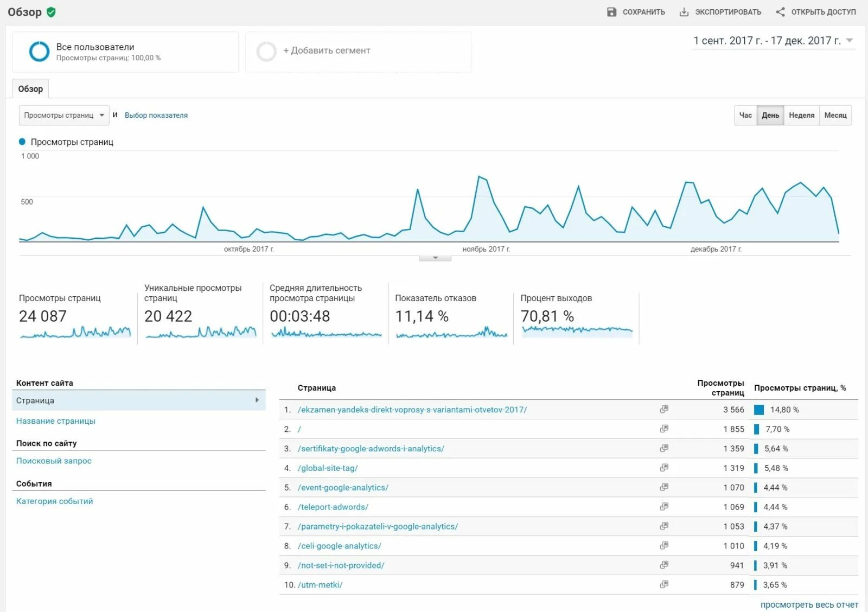Switch chart granularity to Час
The height and width of the screenshot is (612, 868).
tap(745, 115)
